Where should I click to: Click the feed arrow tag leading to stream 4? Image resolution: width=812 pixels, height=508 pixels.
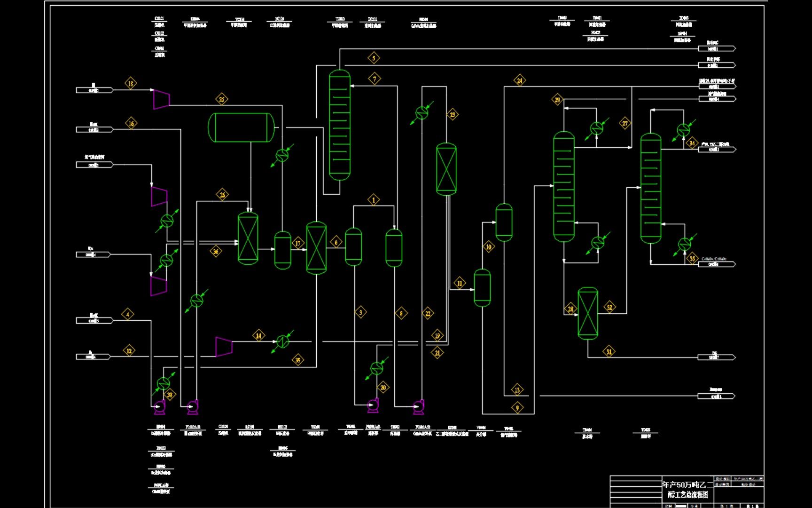94,320
